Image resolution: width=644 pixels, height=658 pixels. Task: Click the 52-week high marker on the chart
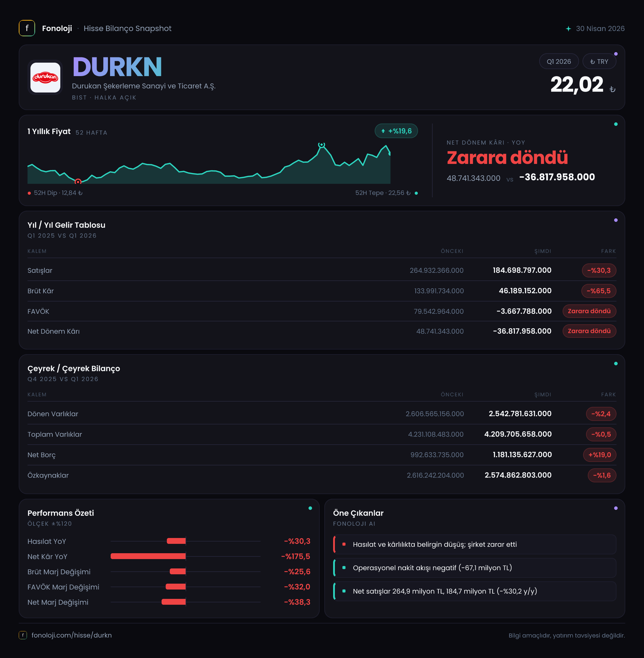[322, 145]
